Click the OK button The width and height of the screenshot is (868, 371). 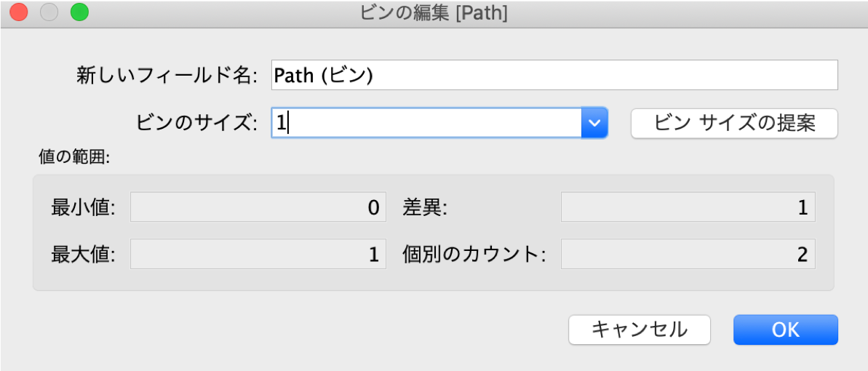(x=785, y=330)
